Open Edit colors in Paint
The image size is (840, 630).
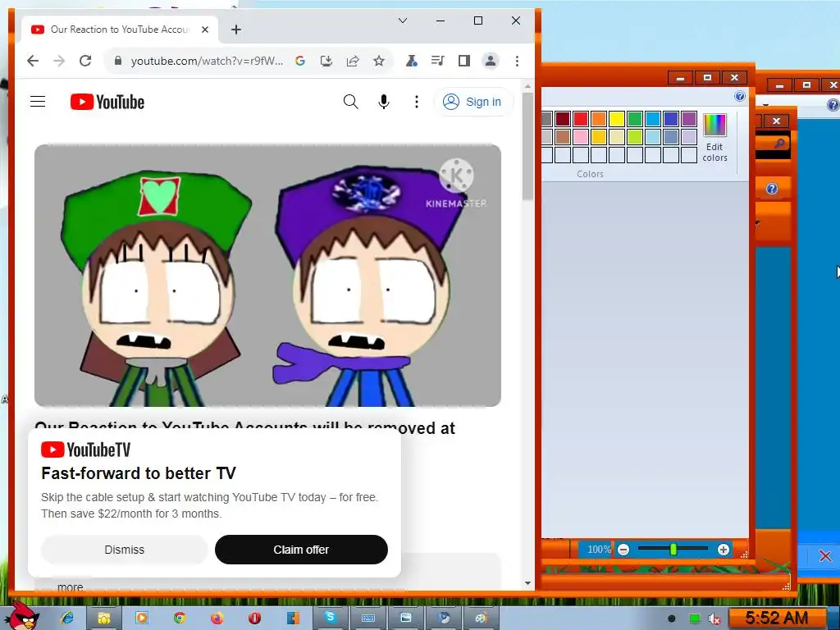[714, 138]
